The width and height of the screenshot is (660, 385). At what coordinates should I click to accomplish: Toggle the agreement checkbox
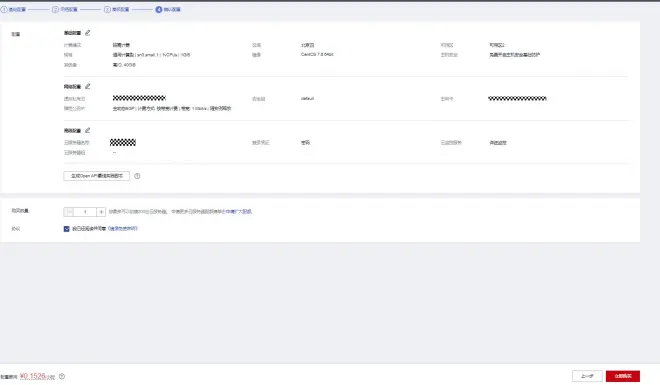67,229
